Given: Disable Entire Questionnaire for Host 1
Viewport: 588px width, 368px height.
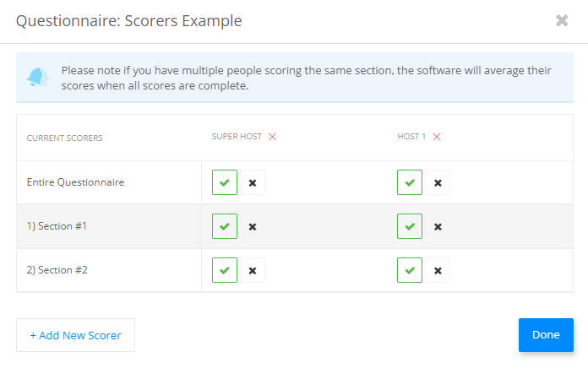Looking at the screenshot, I should click(x=438, y=182).
